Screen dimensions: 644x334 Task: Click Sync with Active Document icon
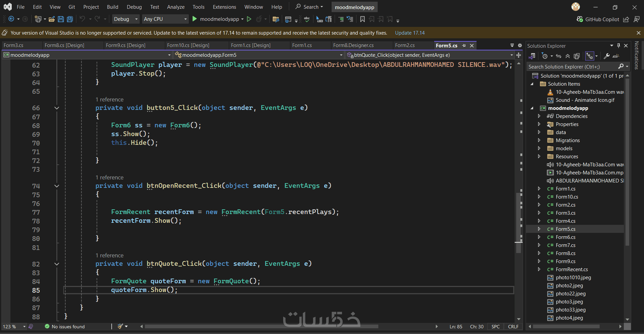tap(559, 56)
